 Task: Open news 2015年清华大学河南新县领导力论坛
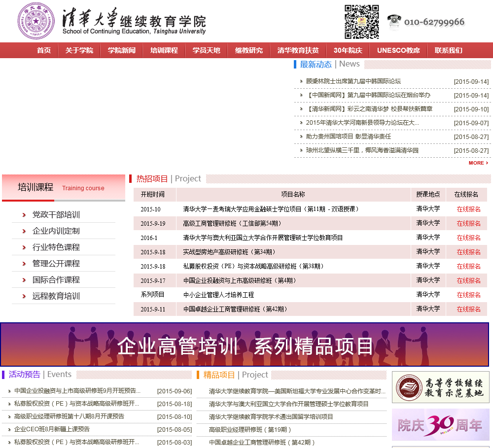pyautogui.click(x=362, y=123)
